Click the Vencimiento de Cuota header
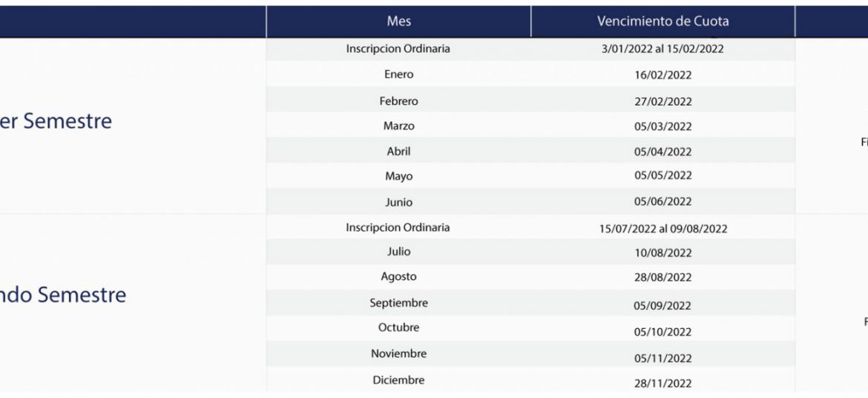Viewport: 868px width, 398px height. [x=662, y=22]
